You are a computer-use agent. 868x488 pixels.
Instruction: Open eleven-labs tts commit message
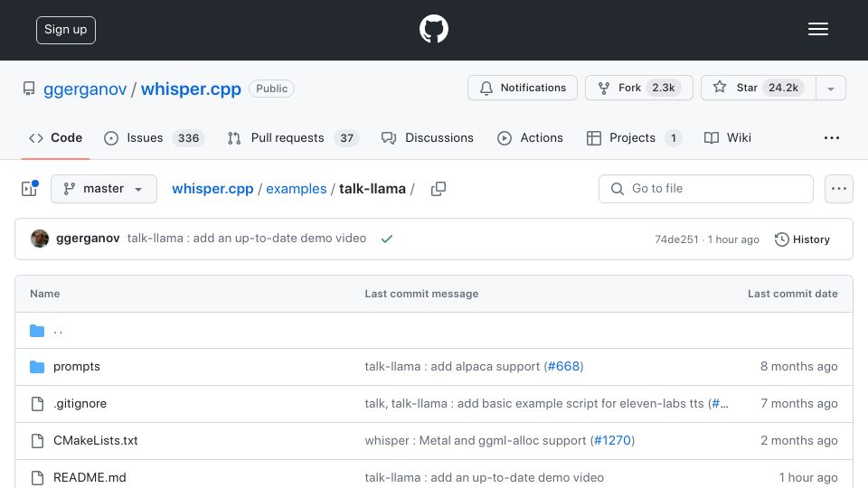click(534, 403)
